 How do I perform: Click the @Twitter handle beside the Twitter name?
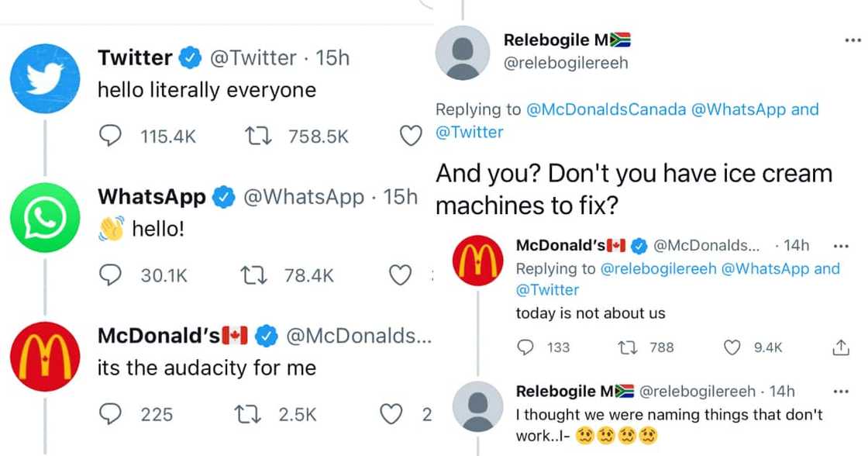pos(253,58)
